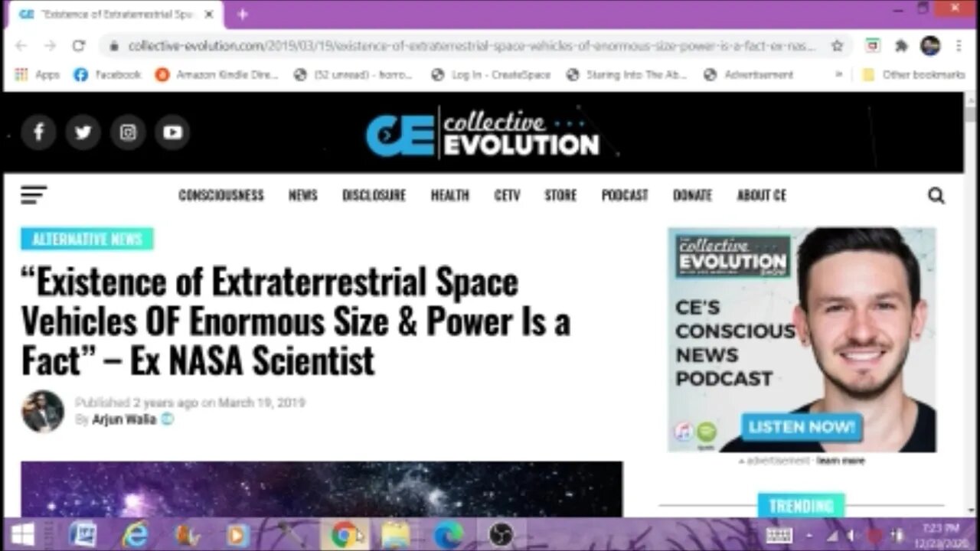This screenshot has width=980, height=551.
Task: Open ABOUT CE nav item
Action: [x=762, y=196]
